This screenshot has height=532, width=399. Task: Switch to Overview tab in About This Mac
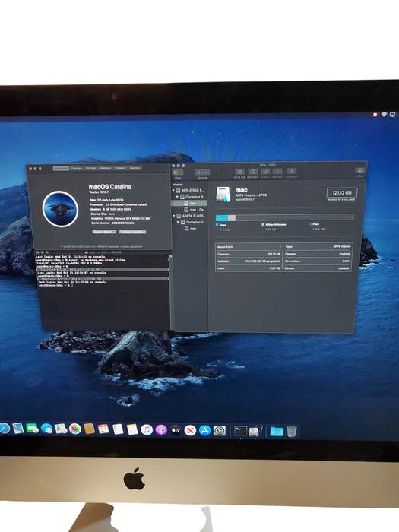tap(61, 168)
